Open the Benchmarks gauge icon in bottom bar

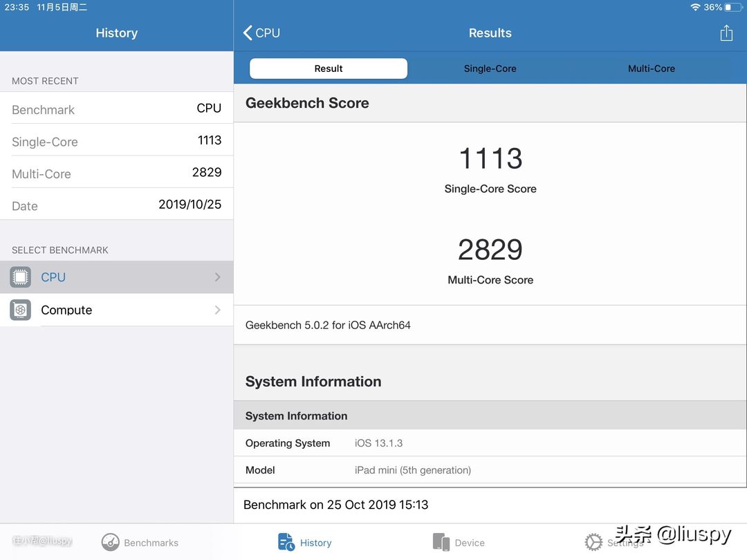tap(111, 542)
